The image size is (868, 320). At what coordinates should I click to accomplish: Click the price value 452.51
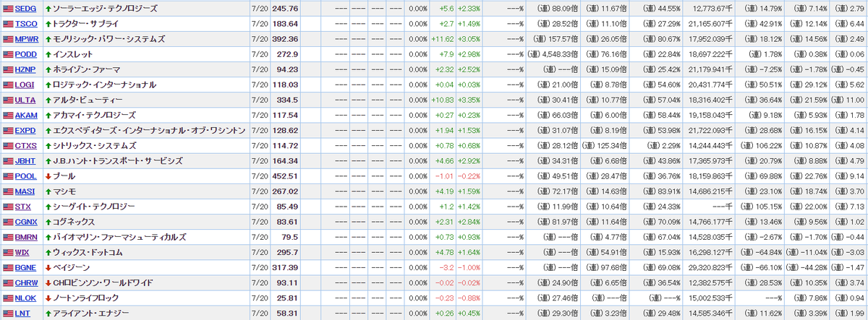pyautogui.click(x=284, y=176)
